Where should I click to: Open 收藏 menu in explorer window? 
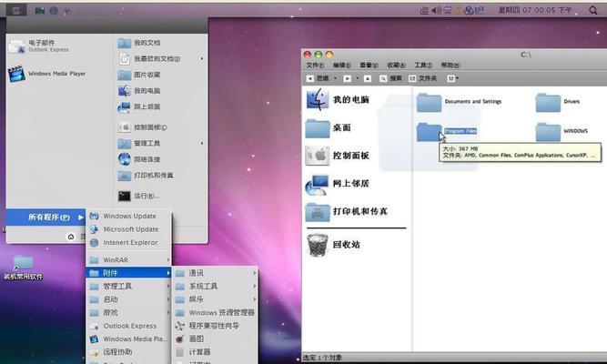tap(396, 65)
